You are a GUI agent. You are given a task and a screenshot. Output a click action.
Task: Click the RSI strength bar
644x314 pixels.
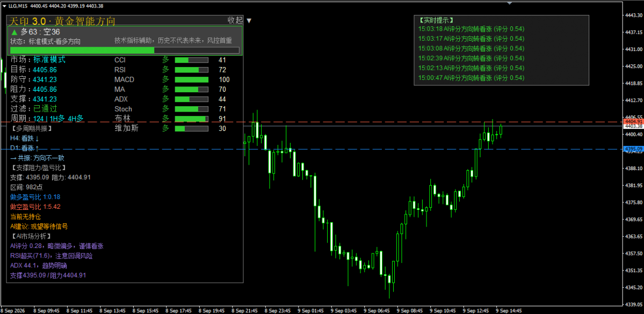pyautogui.click(x=191, y=70)
